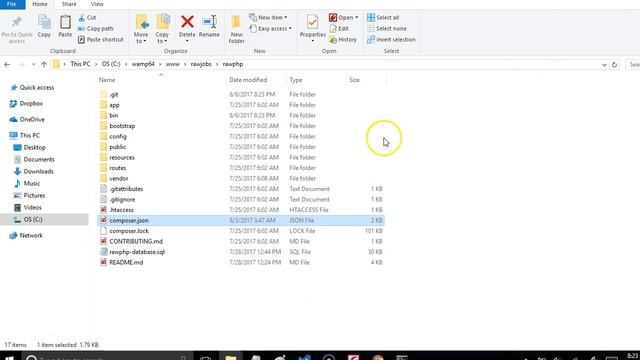Select Music in navigation pane

point(27,183)
